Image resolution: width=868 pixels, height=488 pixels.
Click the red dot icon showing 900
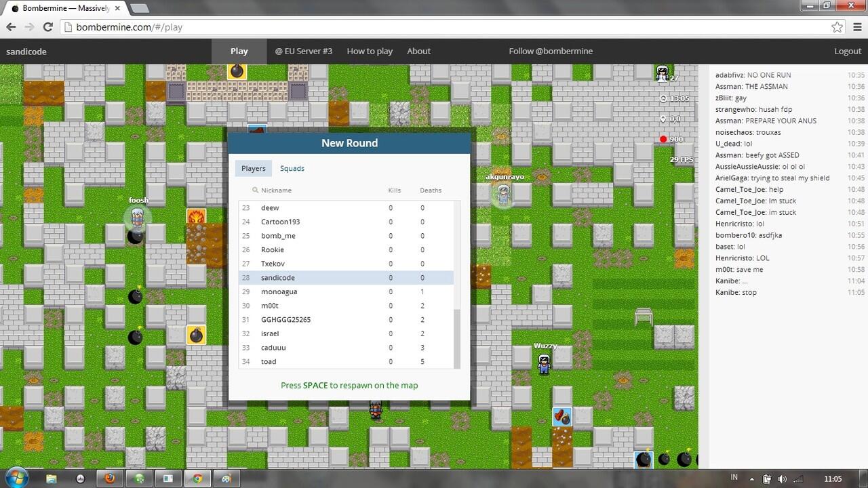663,140
